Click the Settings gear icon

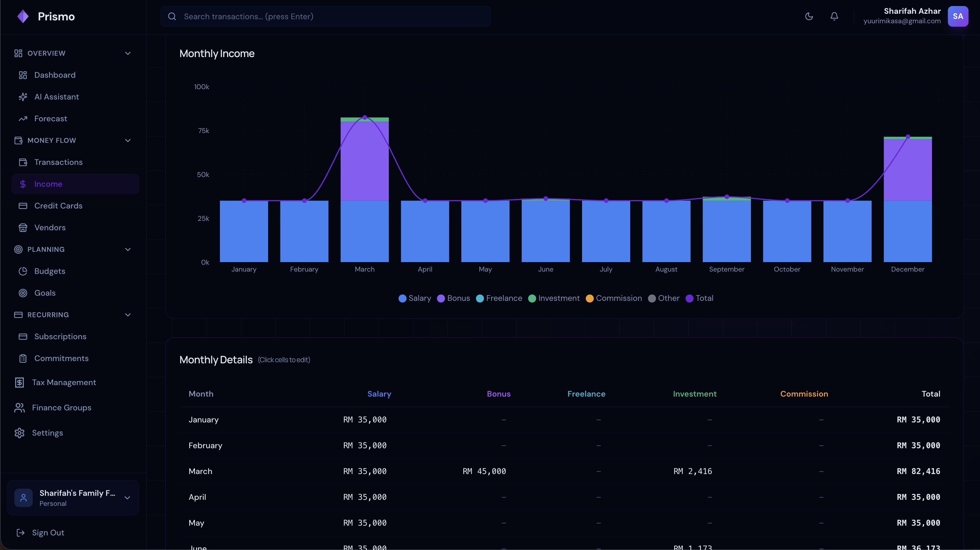coord(19,433)
